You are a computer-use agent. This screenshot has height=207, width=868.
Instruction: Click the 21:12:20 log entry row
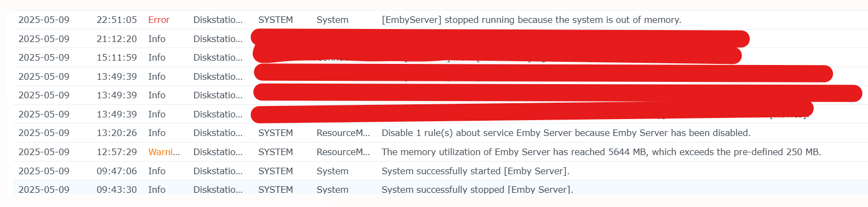(x=440, y=39)
